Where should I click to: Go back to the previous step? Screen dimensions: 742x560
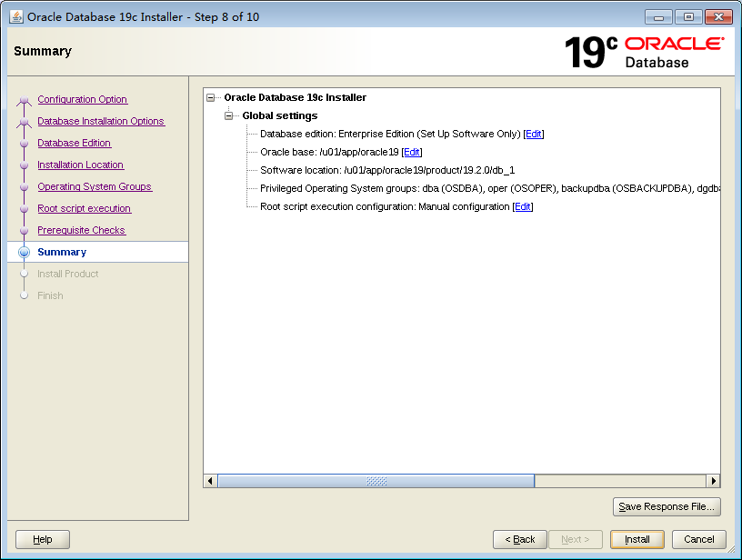point(520,539)
